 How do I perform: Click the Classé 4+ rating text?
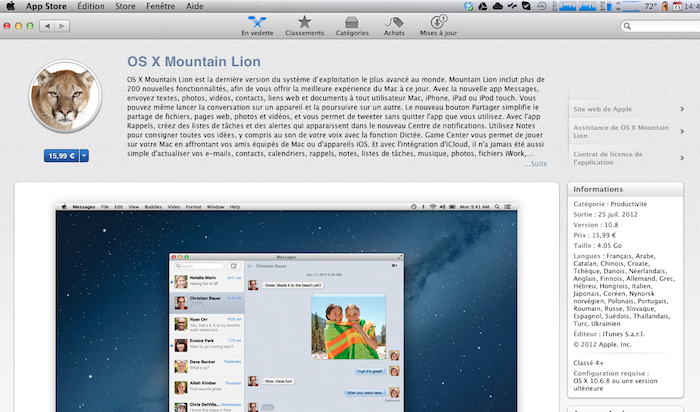[588, 362]
